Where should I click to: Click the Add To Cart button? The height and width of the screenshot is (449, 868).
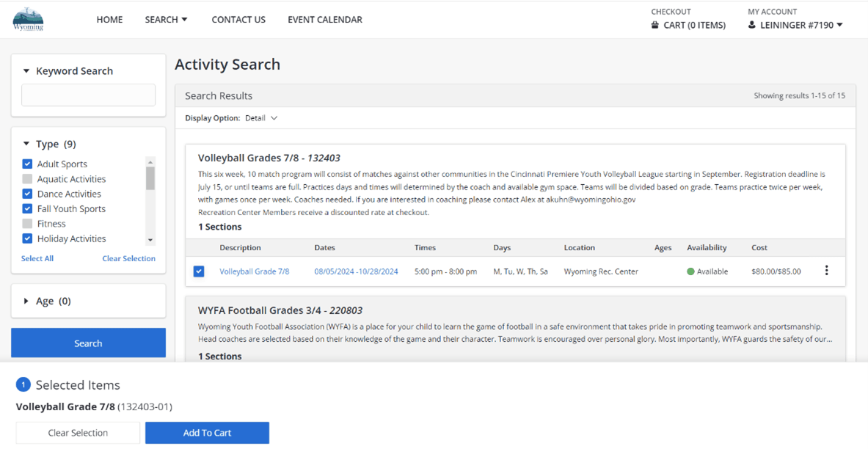(x=207, y=433)
